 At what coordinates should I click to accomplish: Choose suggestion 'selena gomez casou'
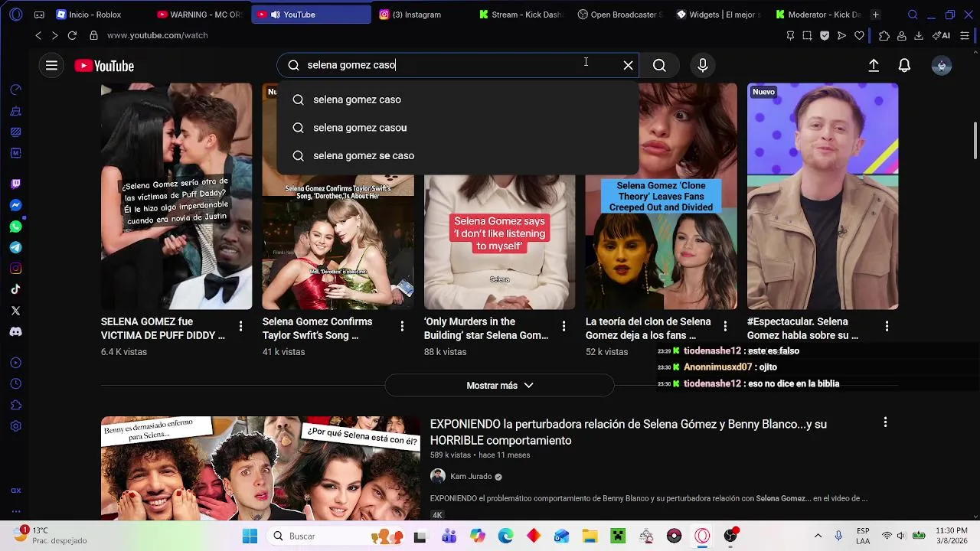pyautogui.click(x=458, y=128)
